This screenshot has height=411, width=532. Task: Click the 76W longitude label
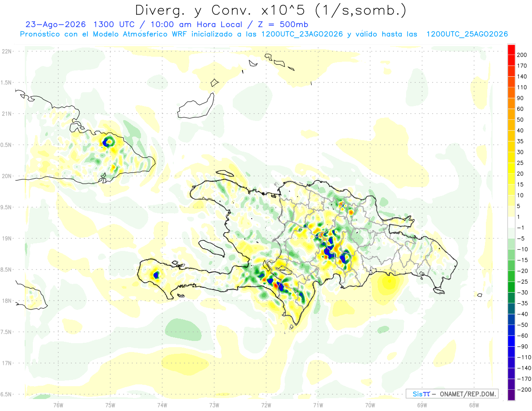coord(58,405)
